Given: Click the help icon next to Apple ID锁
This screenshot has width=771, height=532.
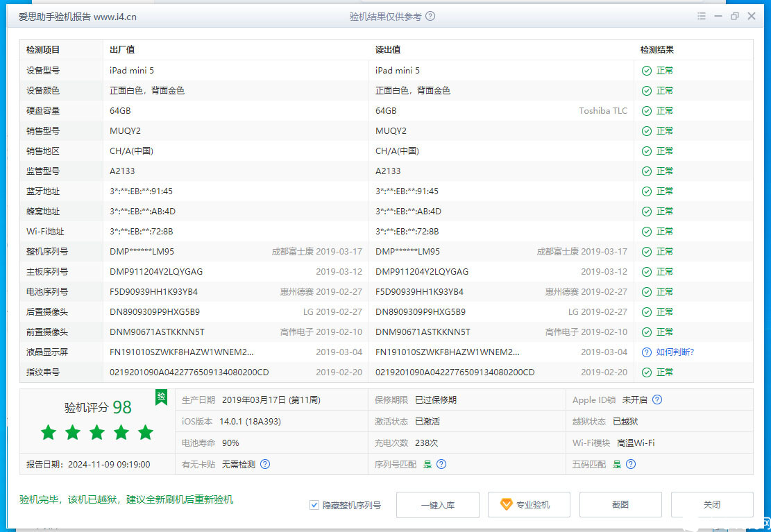Looking at the screenshot, I should coord(657,400).
